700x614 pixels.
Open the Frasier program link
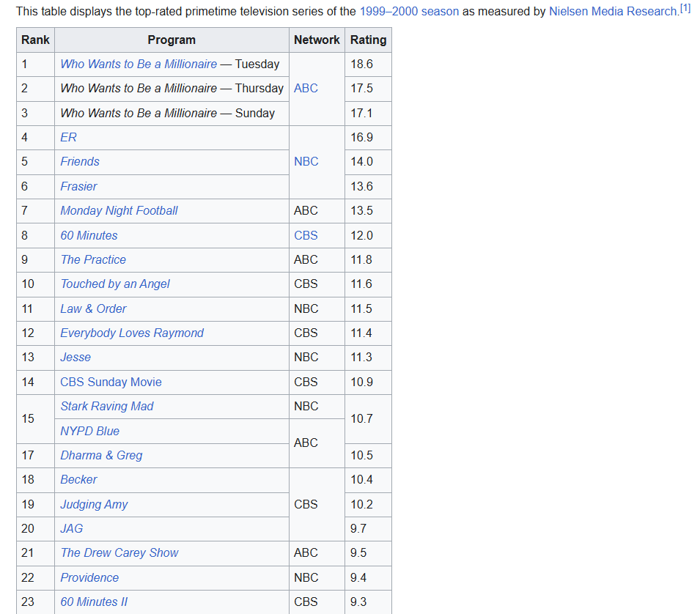(x=78, y=187)
